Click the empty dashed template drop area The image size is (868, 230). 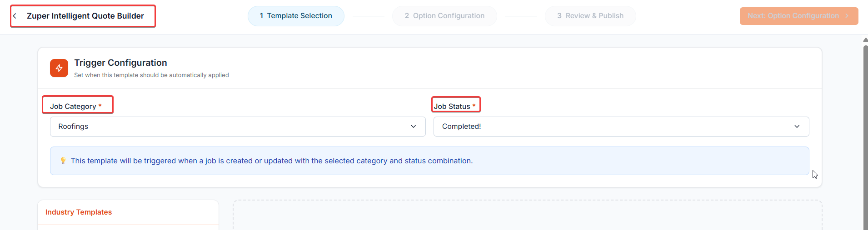click(x=527, y=215)
